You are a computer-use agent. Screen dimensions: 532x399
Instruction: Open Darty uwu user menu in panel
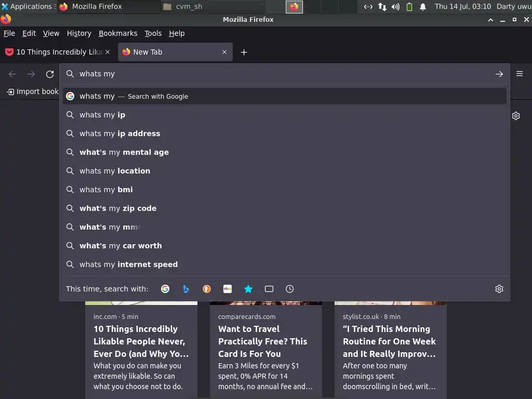[x=514, y=6]
